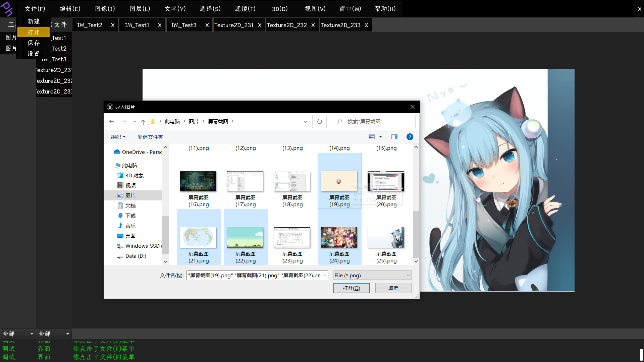Open 桌面 folder in sidebar
This screenshot has height=362, width=644.
pyautogui.click(x=126, y=236)
